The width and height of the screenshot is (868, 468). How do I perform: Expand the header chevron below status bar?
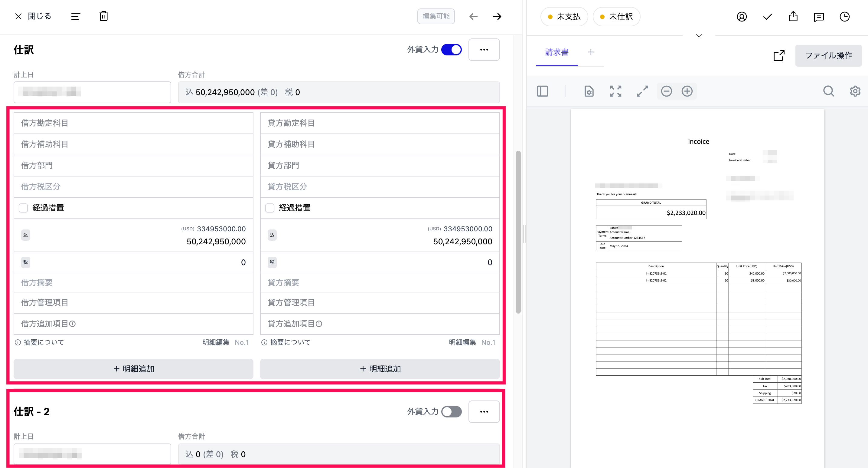699,35
